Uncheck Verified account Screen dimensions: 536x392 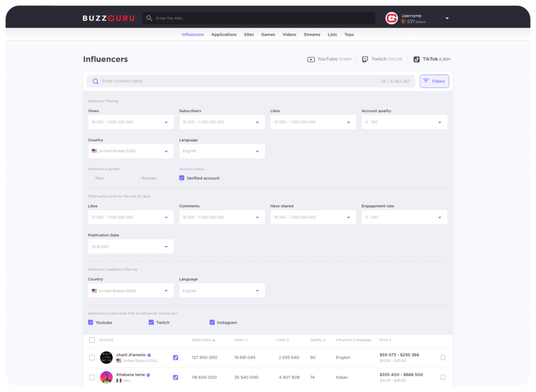[x=182, y=178]
